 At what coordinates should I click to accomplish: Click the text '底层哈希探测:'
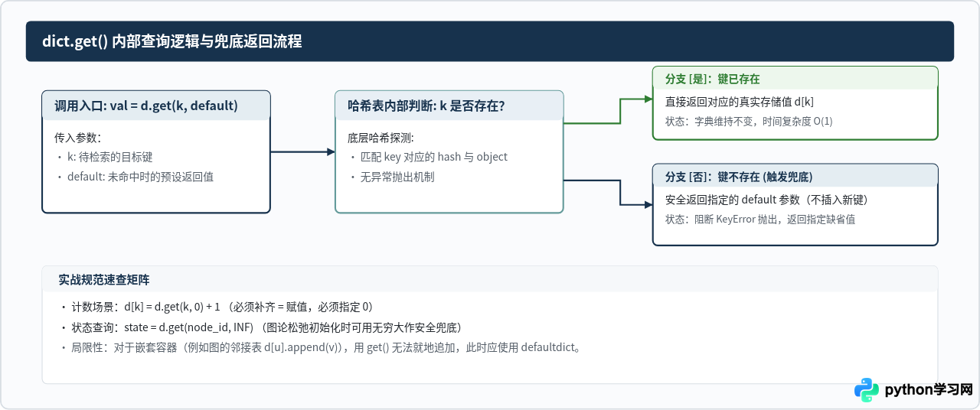381,138
